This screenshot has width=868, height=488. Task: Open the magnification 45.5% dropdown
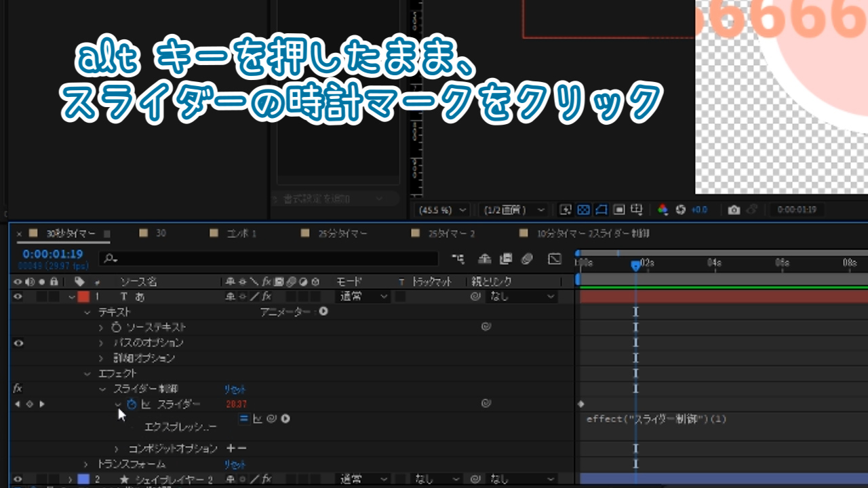click(x=441, y=210)
